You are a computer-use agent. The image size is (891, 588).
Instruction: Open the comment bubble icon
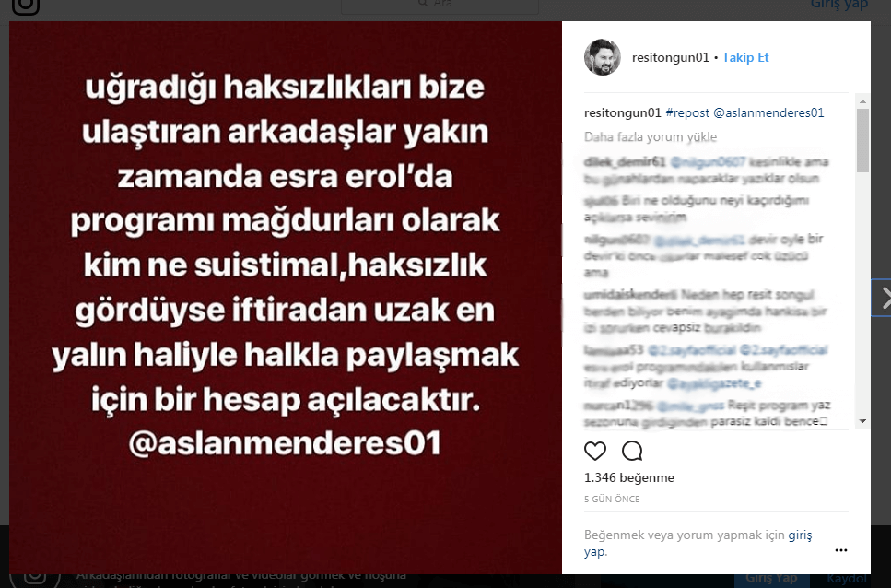632,451
